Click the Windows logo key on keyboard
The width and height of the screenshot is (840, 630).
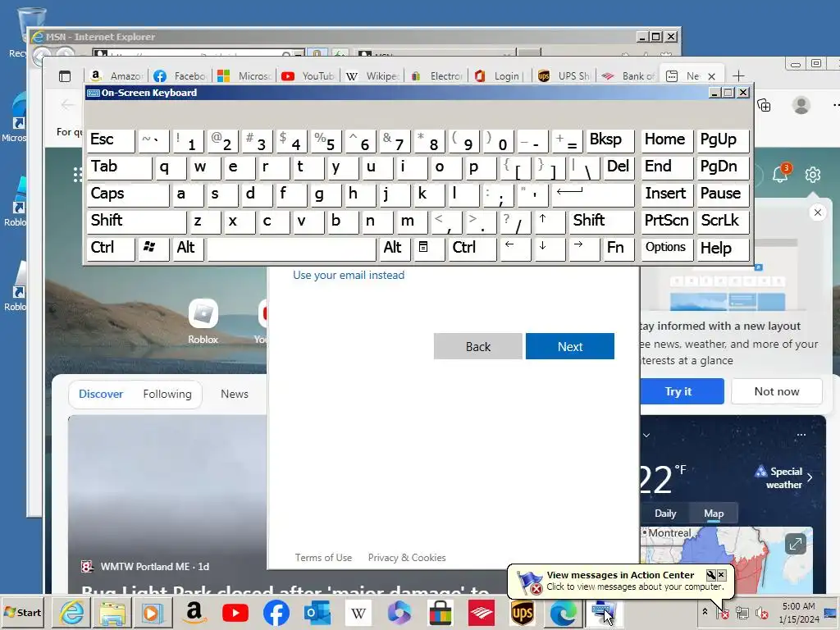click(153, 249)
